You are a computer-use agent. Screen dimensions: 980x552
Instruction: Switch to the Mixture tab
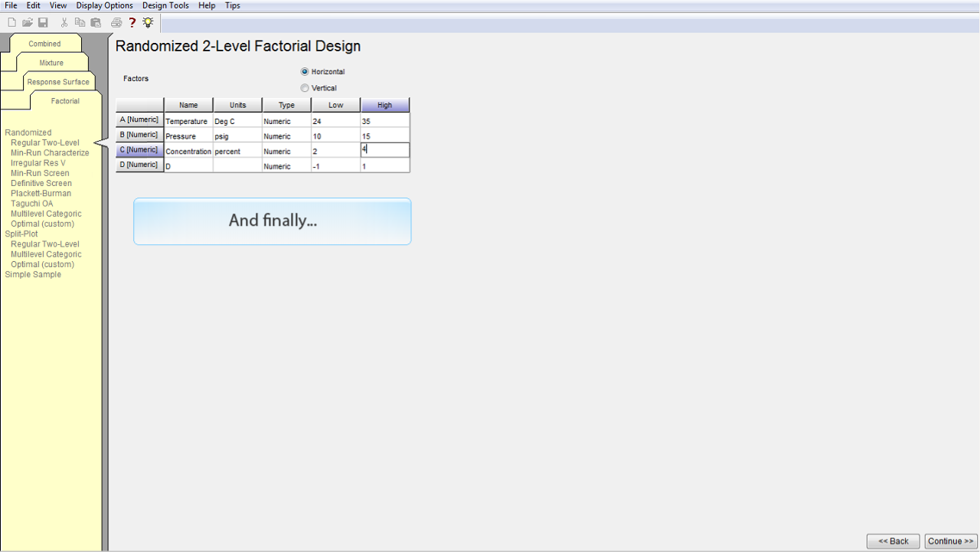tap(51, 63)
